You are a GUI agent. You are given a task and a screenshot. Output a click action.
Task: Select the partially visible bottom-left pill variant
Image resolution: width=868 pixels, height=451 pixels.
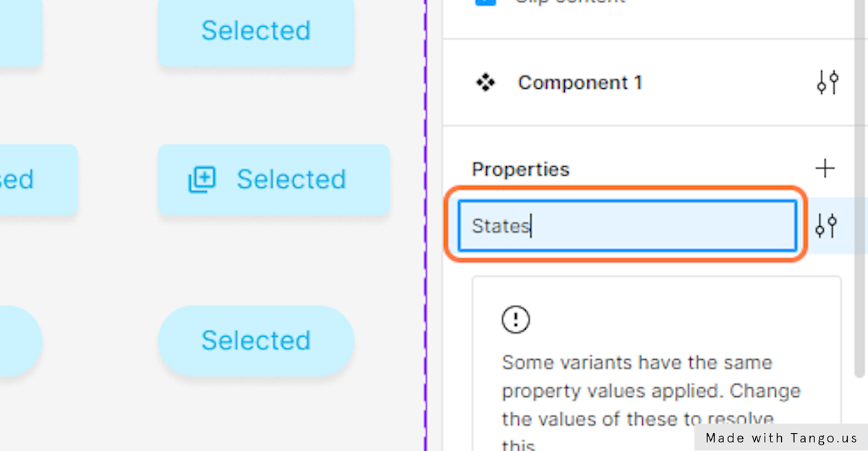click(20, 340)
